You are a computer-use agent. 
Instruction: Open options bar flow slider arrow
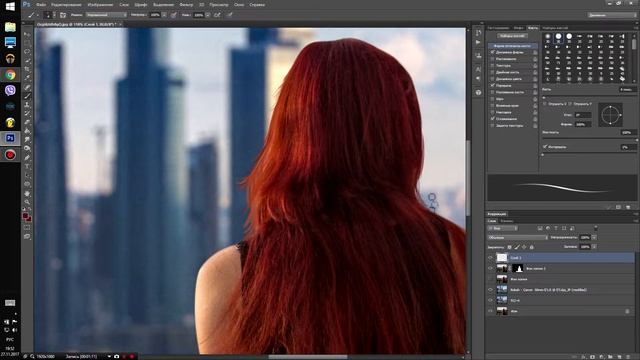(208, 15)
